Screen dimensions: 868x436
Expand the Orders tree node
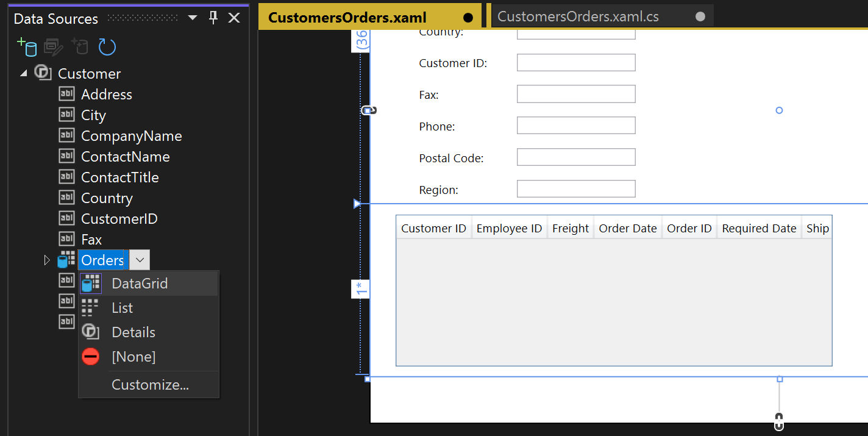pos(48,259)
